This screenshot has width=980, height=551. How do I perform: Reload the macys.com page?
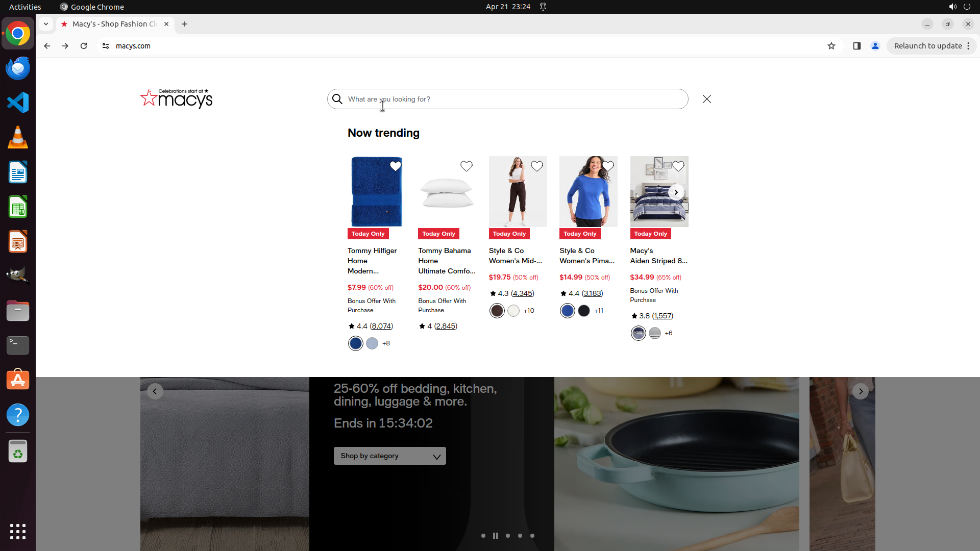84,46
